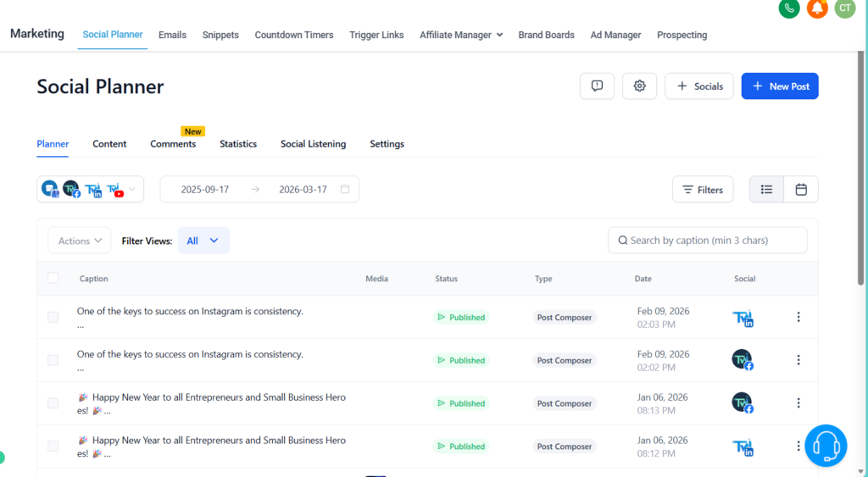868x477 pixels.
Task: Click the green phone call icon
Action: 789,8
